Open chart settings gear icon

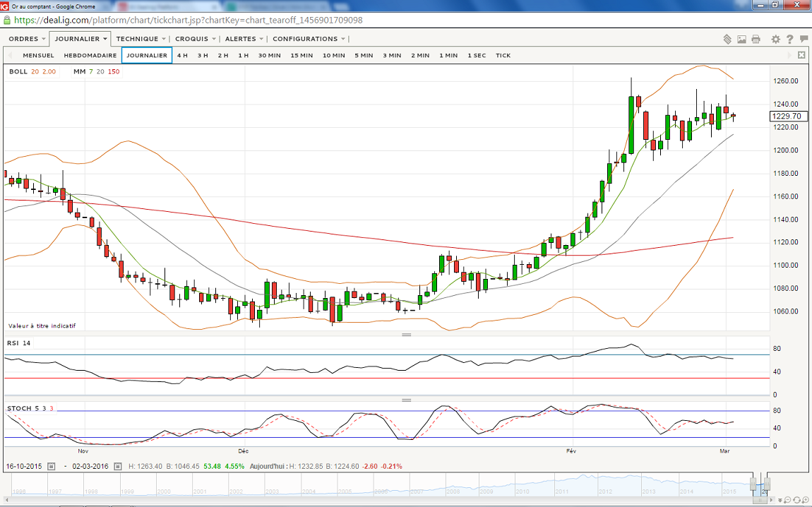pyautogui.click(x=776, y=40)
